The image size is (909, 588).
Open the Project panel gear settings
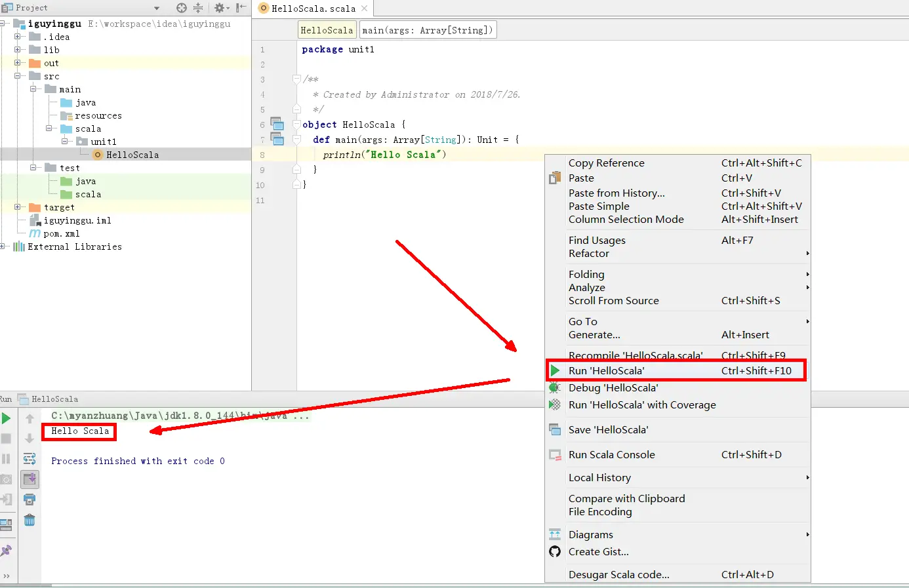pyautogui.click(x=220, y=8)
